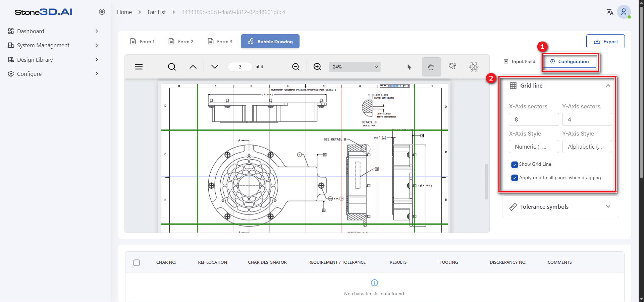The height and width of the screenshot is (302, 644).
Task: Click the Export button
Action: pyautogui.click(x=605, y=41)
